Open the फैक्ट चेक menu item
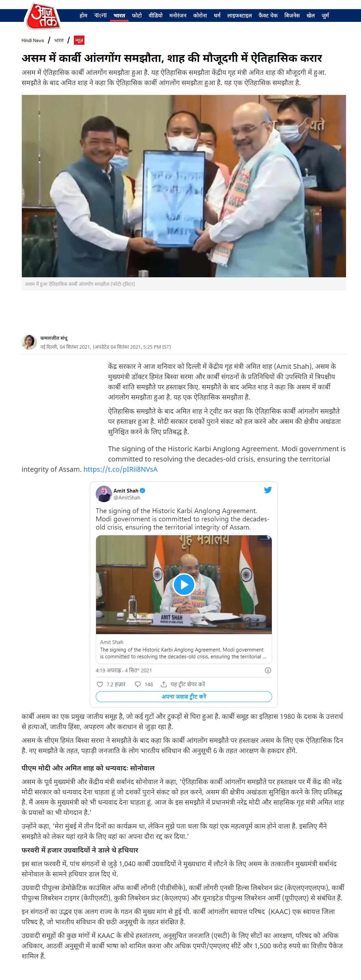The image size is (361, 980). 268,16
